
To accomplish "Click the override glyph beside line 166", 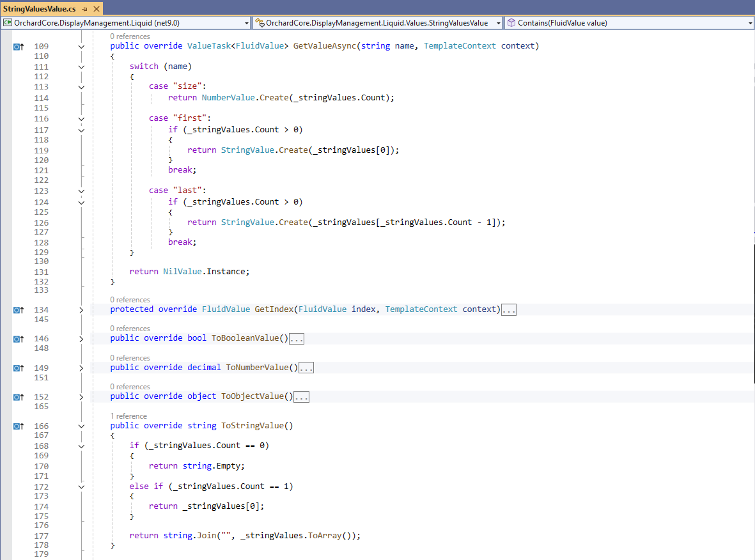I will 19,426.
